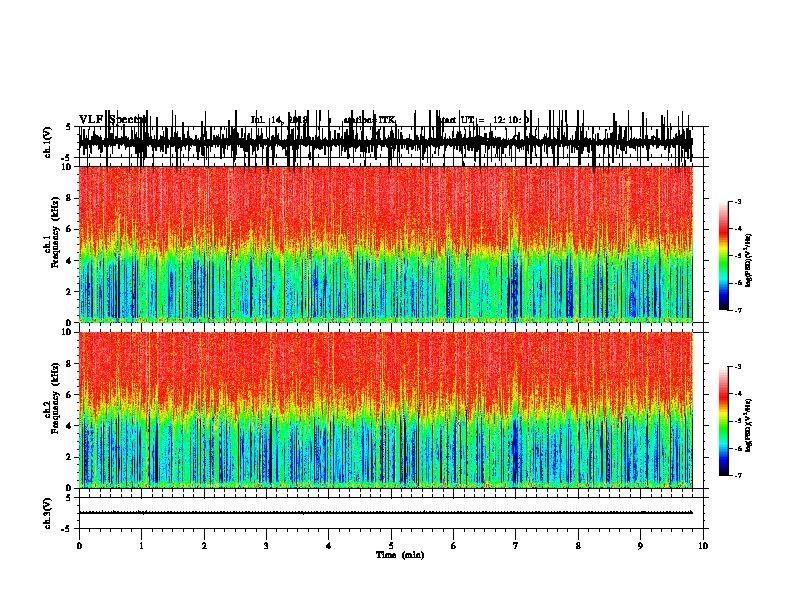The height and width of the screenshot is (612, 792).
Task: Click time axis tick label "6" in the bottom time axis
Action: click(x=454, y=546)
